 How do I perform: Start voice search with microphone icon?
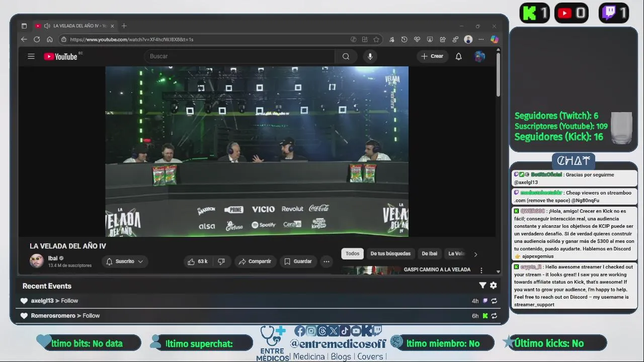pos(370,56)
